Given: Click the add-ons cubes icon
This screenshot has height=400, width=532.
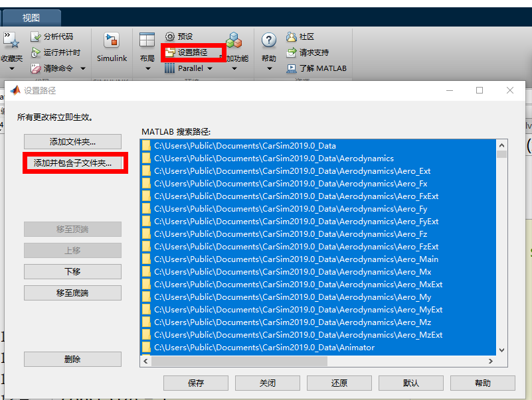Looking at the screenshot, I should (x=234, y=40).
